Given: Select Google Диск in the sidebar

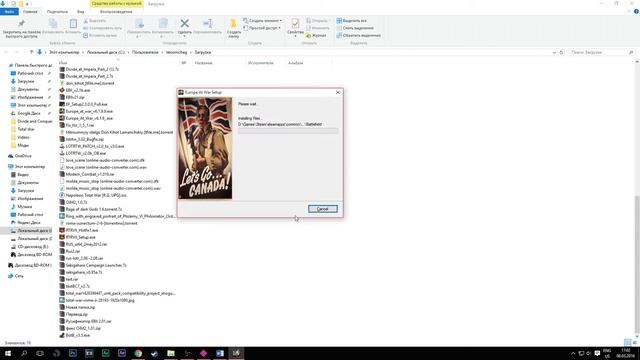Looking at the screenshot, I should pos(29,113).
